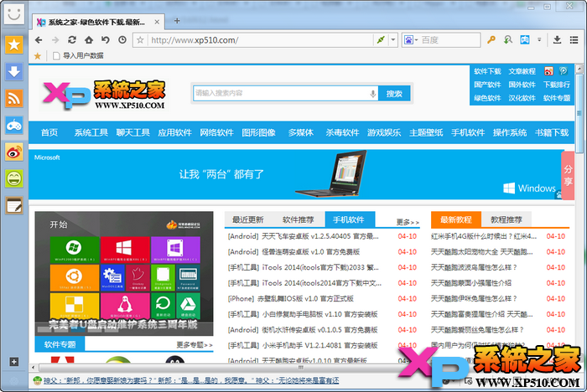Click the bookmarks bar star icon
Viewport: 587px width, 392px height.
coord(38,56)
